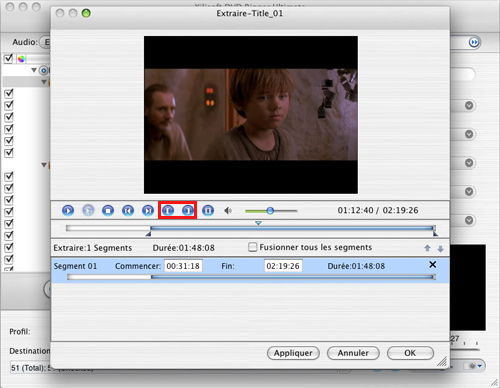Open second round arrow dropdown in right panel
This screenshot has width=500, height=388.
pyautogui.click(x=469, y=134)
